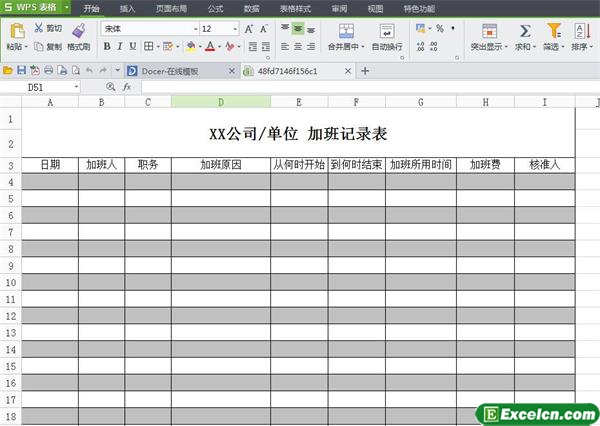Close the 48fd7146f156c1 document tab
The width and height of the screenshot is (600, 426).
347,71
